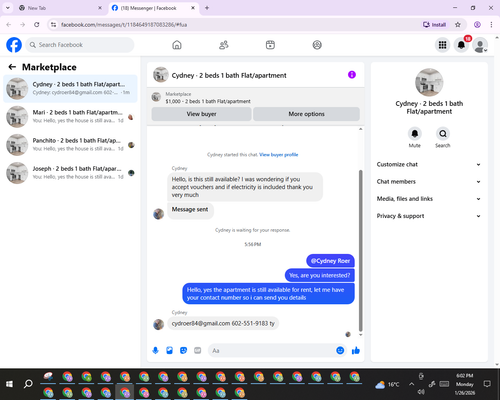This screenshot has width=500, height=400.
Task: Click the message 'cydroer84@gmail.com 602-551-9183 ty'
Action: 223,323
